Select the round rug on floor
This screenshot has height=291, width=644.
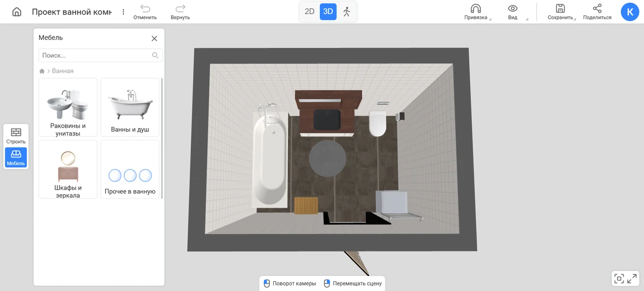tap(328, 158)
